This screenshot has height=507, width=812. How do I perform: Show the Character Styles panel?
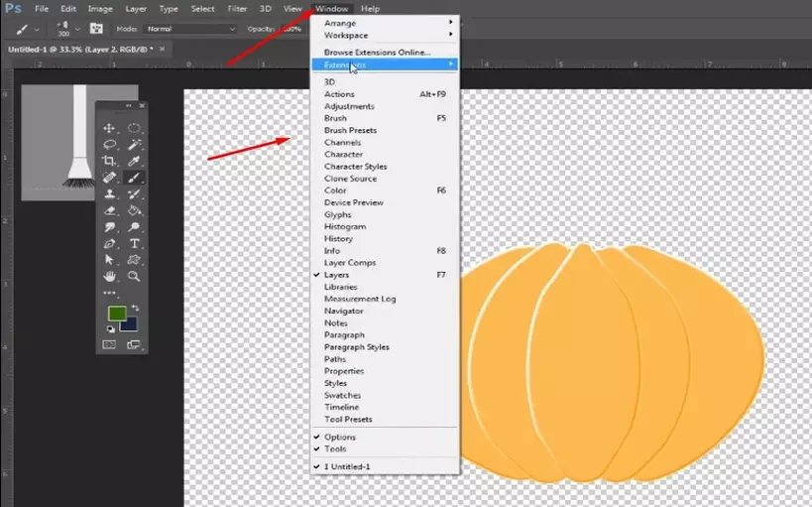[385, 167]
